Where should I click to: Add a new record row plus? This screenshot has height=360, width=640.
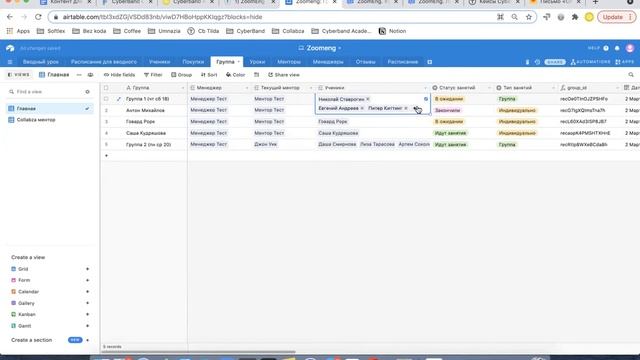[107, 156]
